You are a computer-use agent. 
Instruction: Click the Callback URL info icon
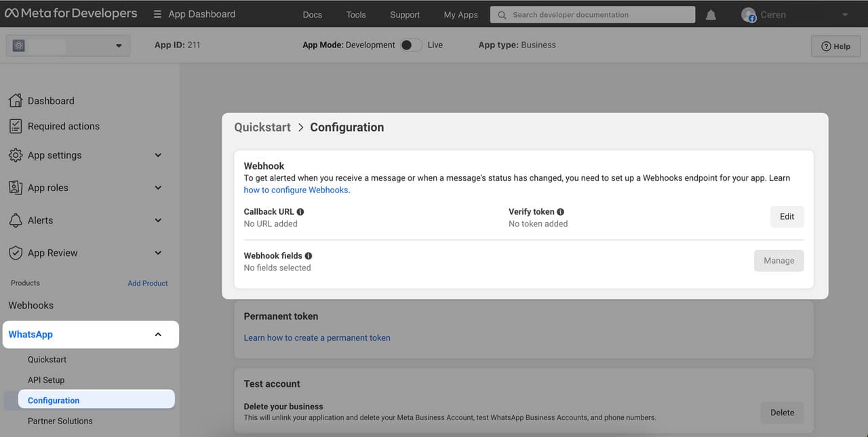coord(300,212)
